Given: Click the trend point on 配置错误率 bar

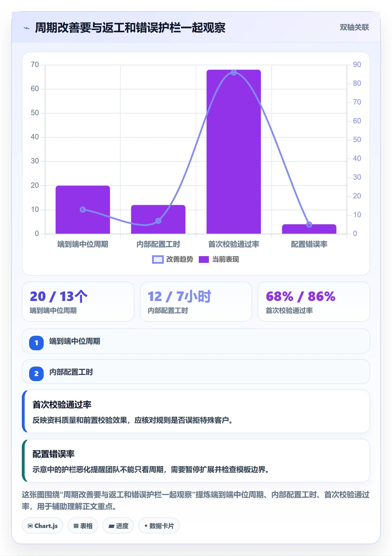Looking at the screenshot, I should tap(309, 224).
